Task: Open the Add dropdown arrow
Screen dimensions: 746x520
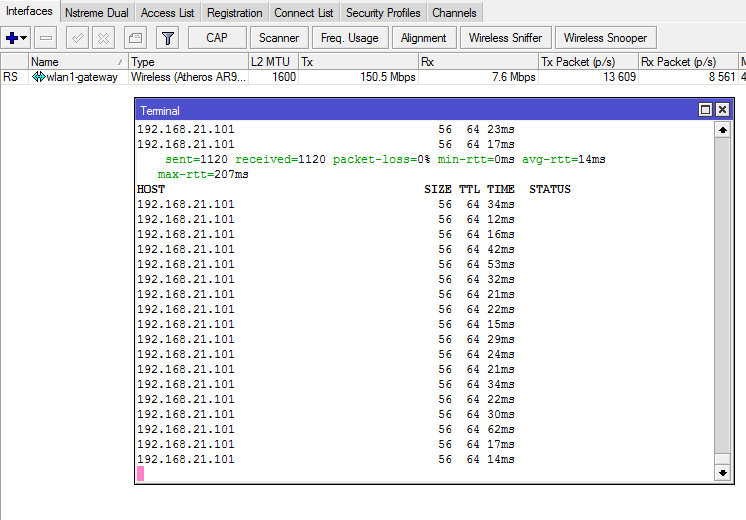Action: click(x=24, y=38)
